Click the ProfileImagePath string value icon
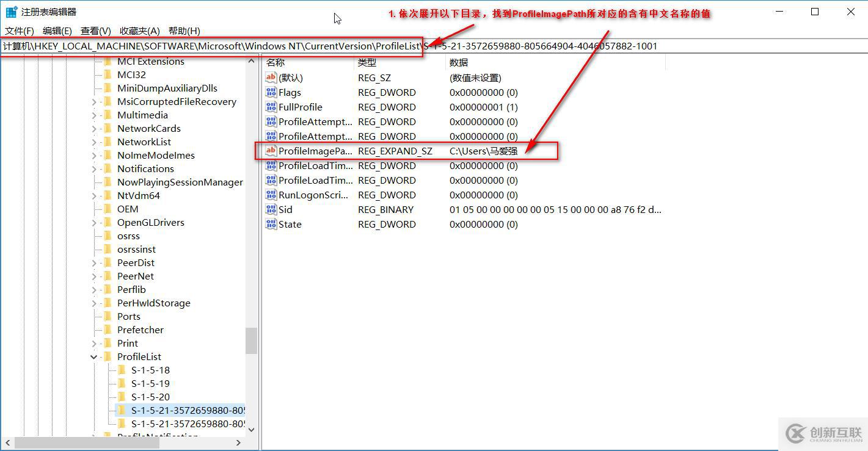 (x=271, y=151)
